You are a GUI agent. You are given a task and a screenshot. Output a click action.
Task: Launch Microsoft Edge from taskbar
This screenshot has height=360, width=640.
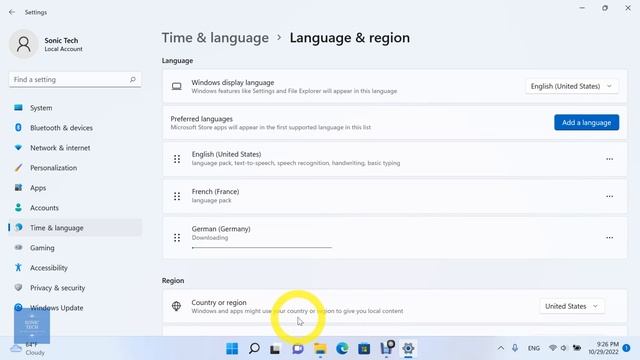point(342,349)
